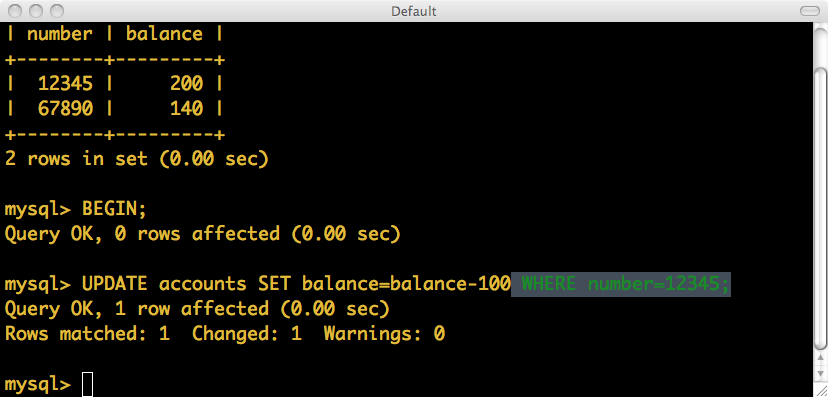
Task: Click the "number" column header
Action: tap(60, 34)
